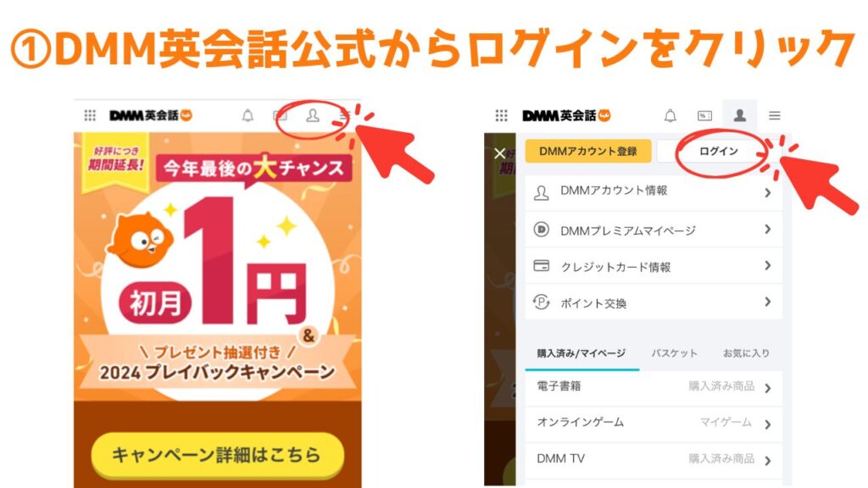This screenshot has width=868, height=488.
Task: Click the coupon ticket icon in right header
Action: [704, 115]
